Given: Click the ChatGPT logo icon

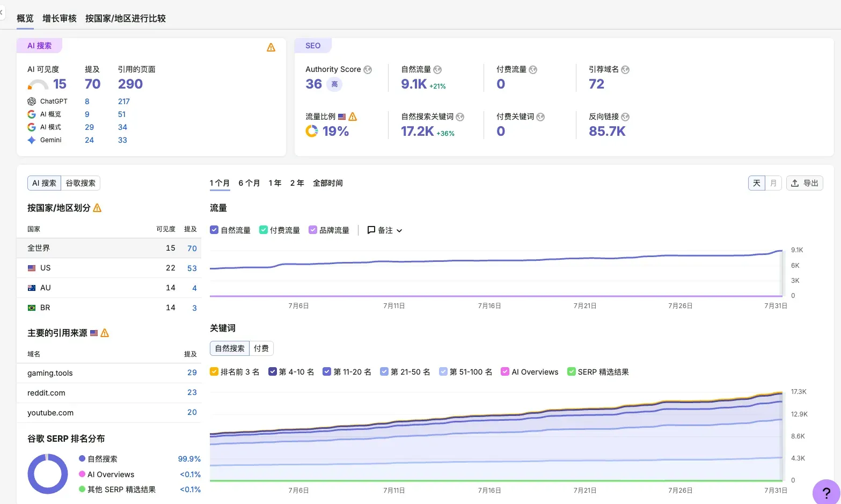Looking at the screenshot, I should coord(32,101).
